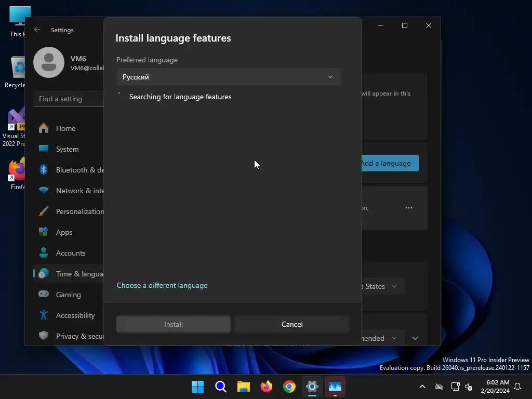Open Windows Start menu
Screen dimensions: 532x399
(x=198, y=387)
